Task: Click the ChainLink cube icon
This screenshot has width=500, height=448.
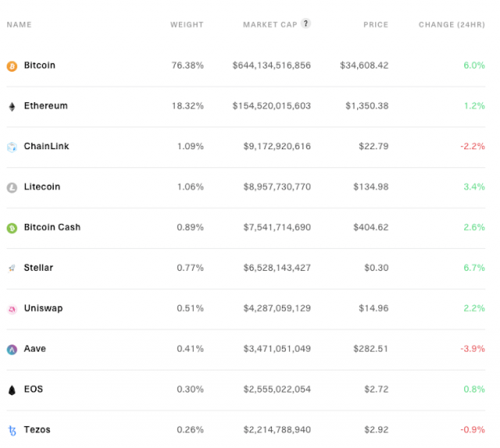Action: click(x=12, y=147)
